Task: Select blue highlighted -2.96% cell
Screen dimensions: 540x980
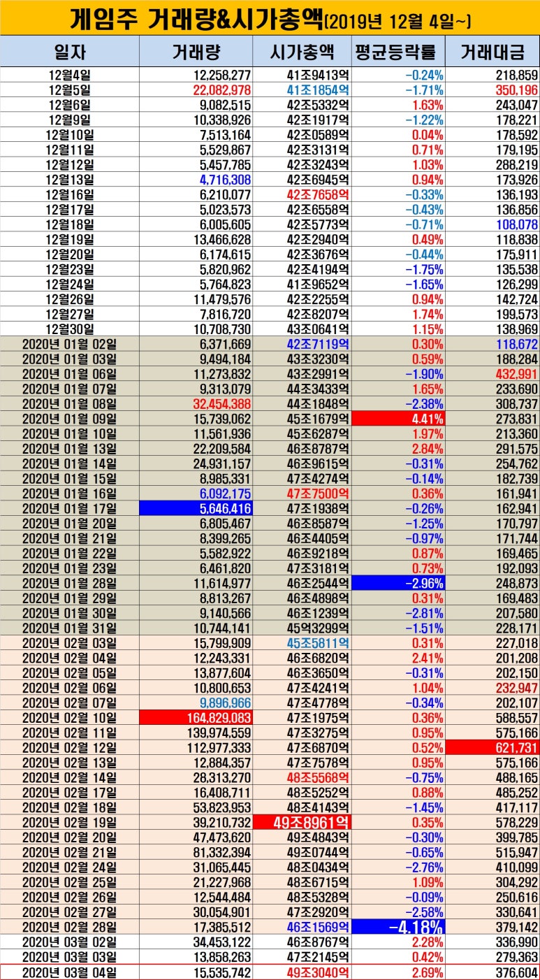Action: coord(397,584)
